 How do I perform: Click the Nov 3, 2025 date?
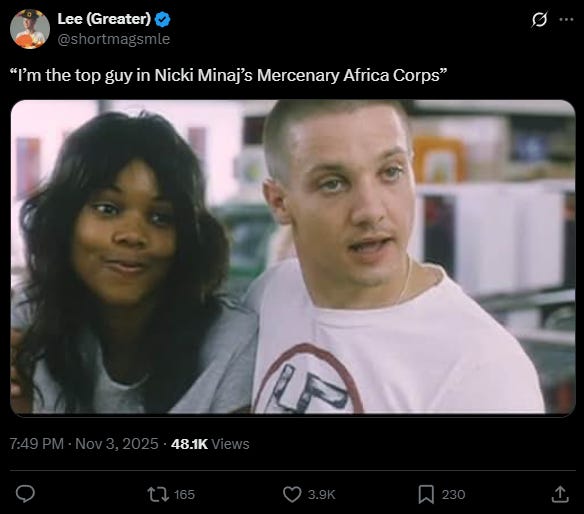click(x=117, y=444)
